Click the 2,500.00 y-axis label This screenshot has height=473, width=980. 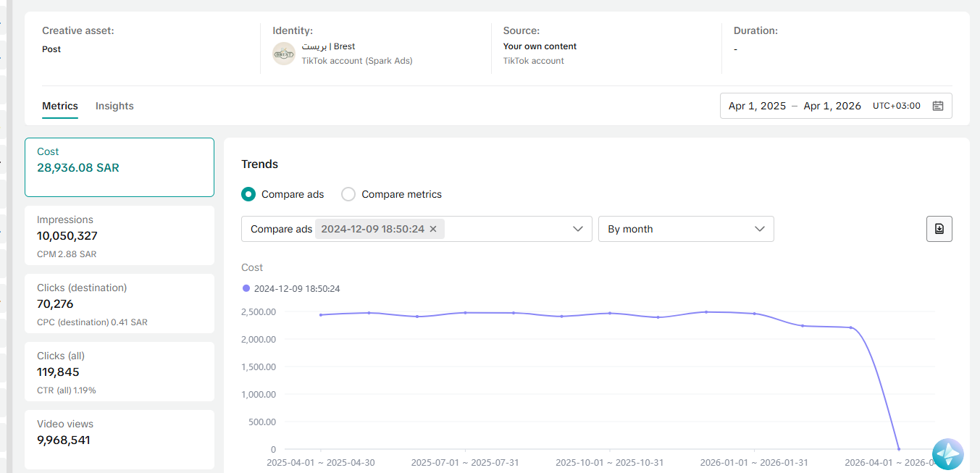(258, 311)
